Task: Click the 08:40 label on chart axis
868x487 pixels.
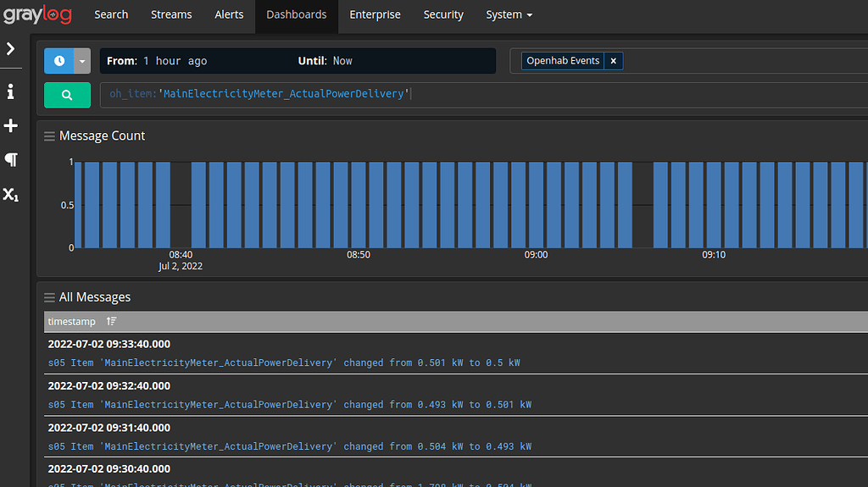Action: 181,255
